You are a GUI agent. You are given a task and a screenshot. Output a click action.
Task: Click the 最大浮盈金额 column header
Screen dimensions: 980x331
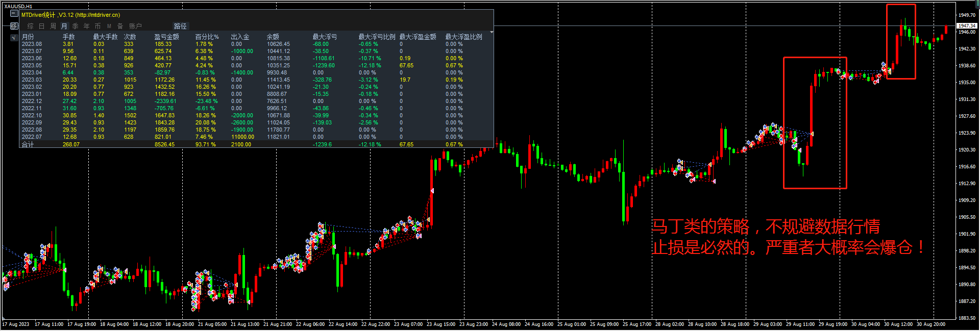(x=418, y=37)
